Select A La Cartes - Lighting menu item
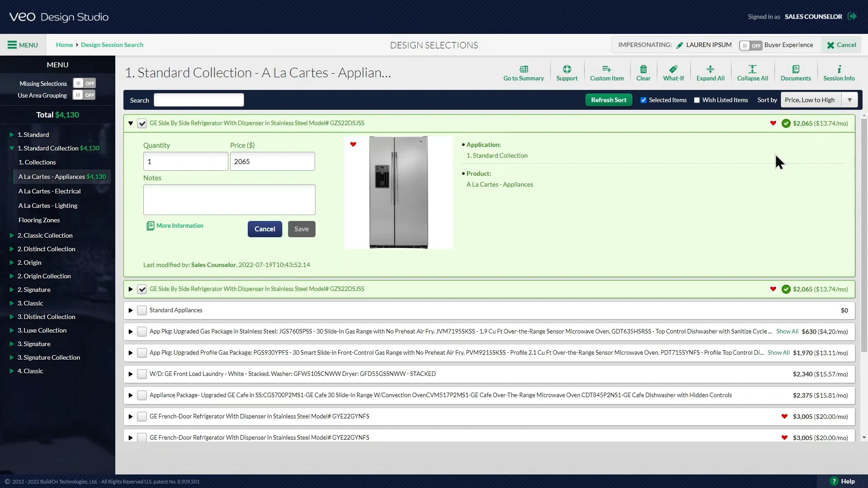 [x=48, y=206]
